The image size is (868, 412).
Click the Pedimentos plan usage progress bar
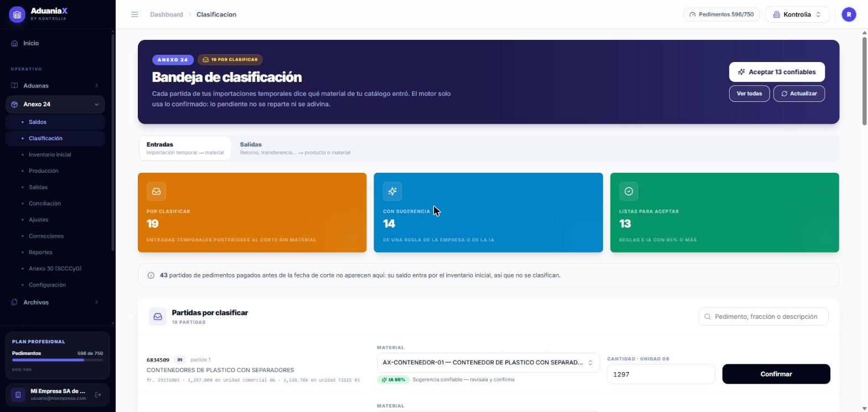pos(58,360)
